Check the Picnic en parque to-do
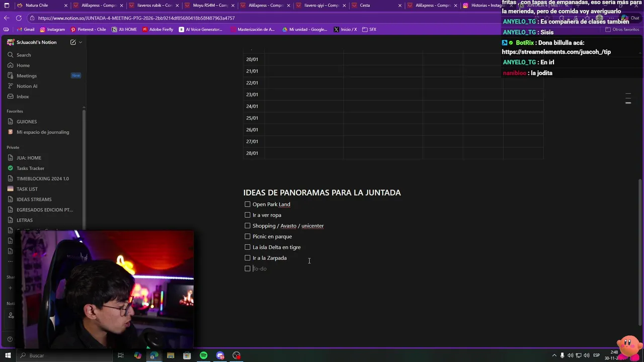 coord(248,236)
